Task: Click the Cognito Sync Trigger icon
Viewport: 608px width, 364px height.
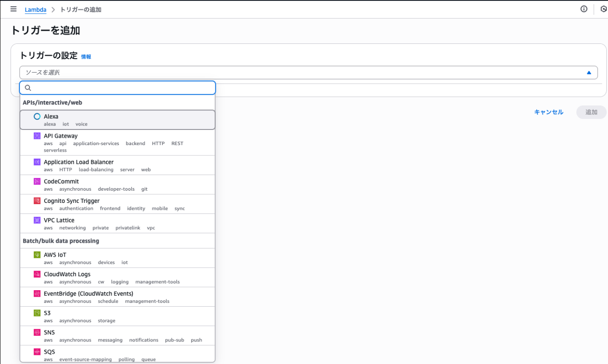Action: [x=37, y=201]
